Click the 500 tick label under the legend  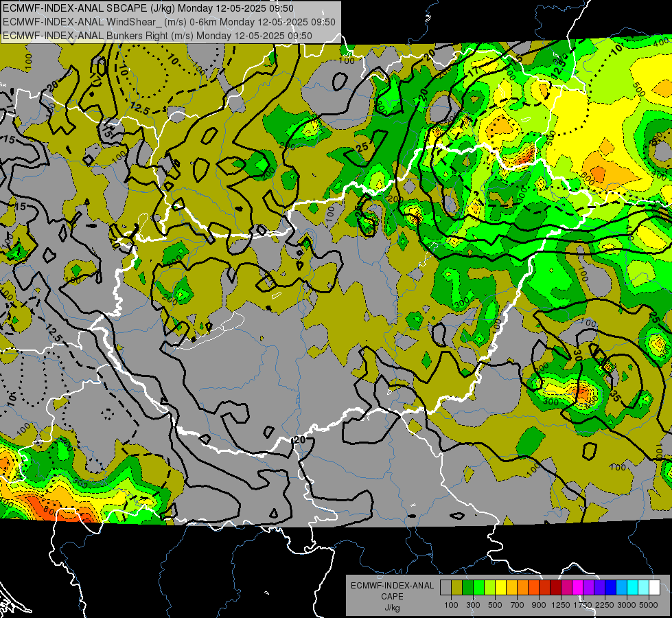coord(495,605)
